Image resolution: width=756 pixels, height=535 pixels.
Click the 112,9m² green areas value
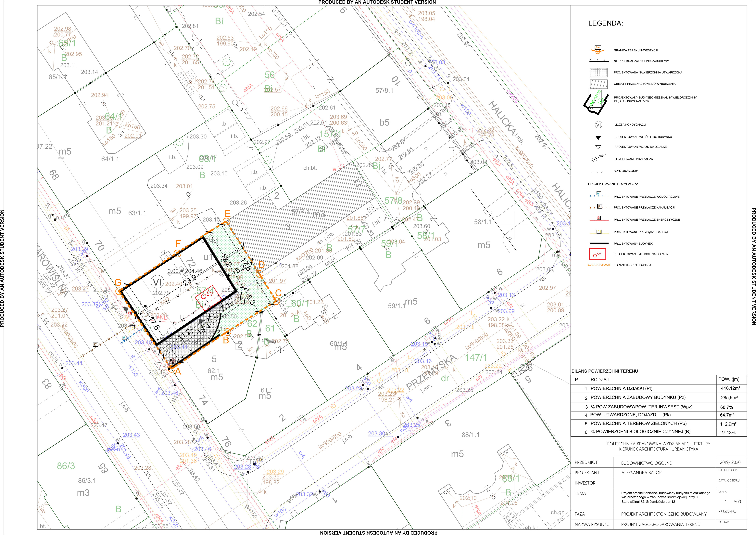tap(728, 424)
